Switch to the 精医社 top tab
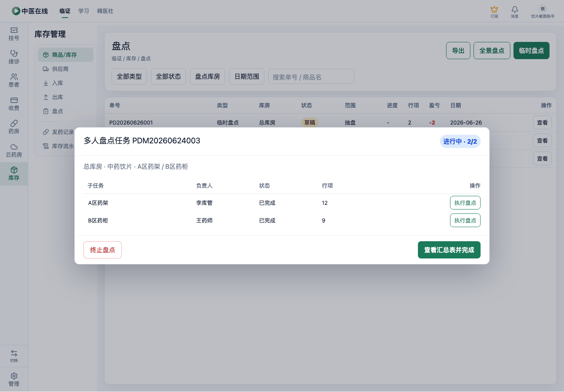This screenshot has height=392, width=564. click(105, 11)
